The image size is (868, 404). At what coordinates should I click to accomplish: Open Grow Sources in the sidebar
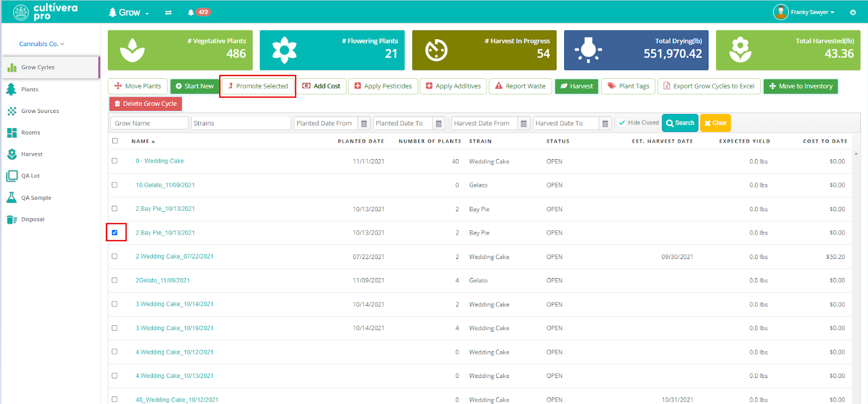click(50, 111)
